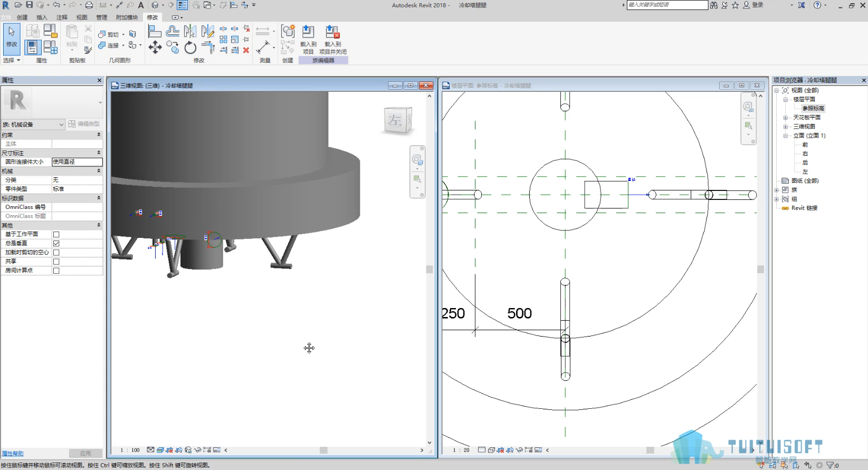The width and height of the screenshot is (868, 470).
Task: Switch to the 视图 ribbon tab
Action: pyautogui.click(x=82, y=17)
